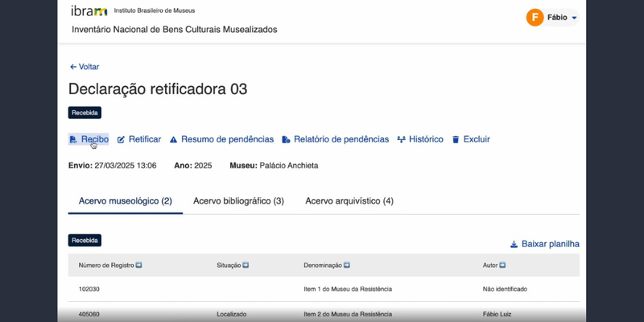Select registry number 102030
This screenshot has width=644, height=322.
(x=89, y=289)
